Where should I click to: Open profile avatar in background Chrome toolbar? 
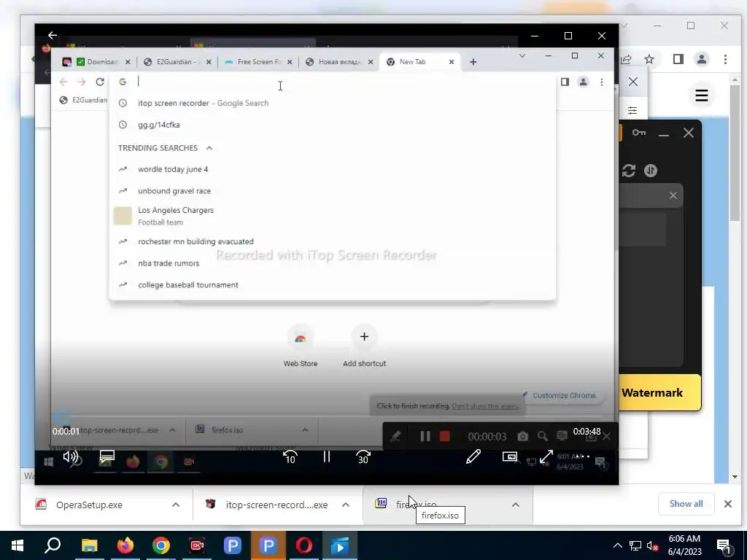pyautogui.click(x=701, y=59)
